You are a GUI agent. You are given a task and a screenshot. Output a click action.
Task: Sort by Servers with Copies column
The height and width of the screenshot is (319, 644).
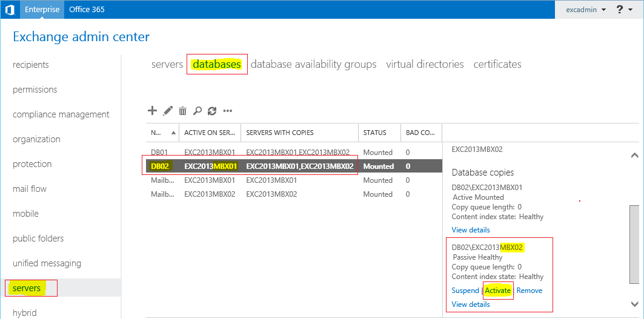[x=299, y=133]
